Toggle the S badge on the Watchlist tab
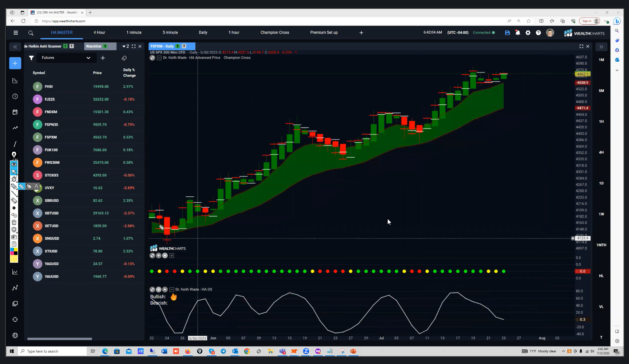This screenshot has width=629, height=364. pyautogui.click(x=105, y=46)
